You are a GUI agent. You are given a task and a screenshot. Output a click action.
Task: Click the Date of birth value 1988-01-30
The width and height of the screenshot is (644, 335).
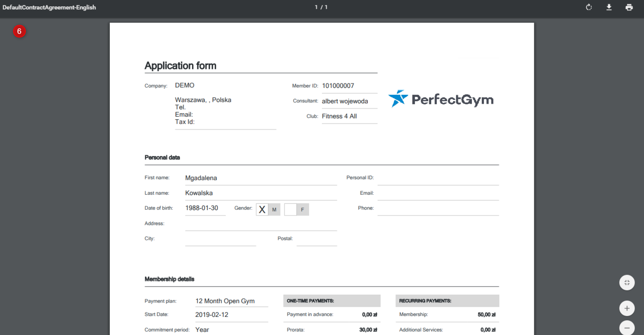[x=202, y=208]
